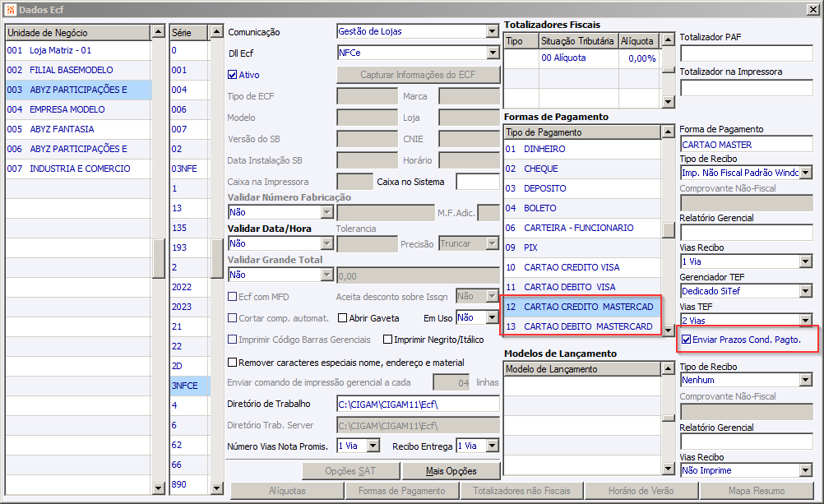Select 006 ABYZ PARTICIPAÇÕES E row

tap(78, 149)
